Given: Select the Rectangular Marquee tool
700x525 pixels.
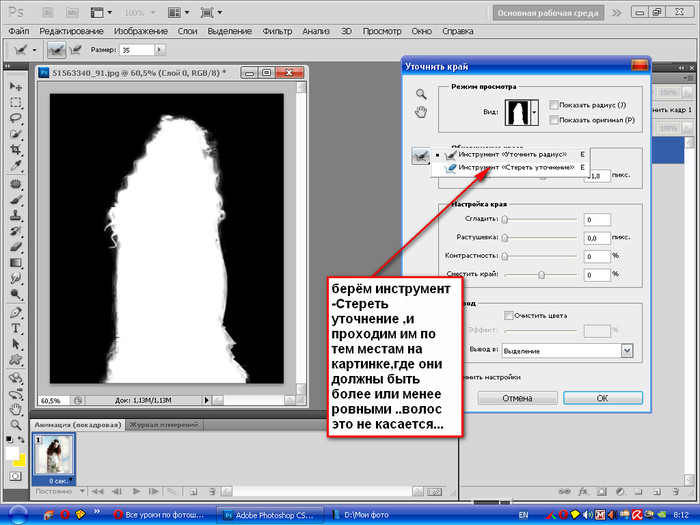Looking at the screenshot, I should 16,103.
